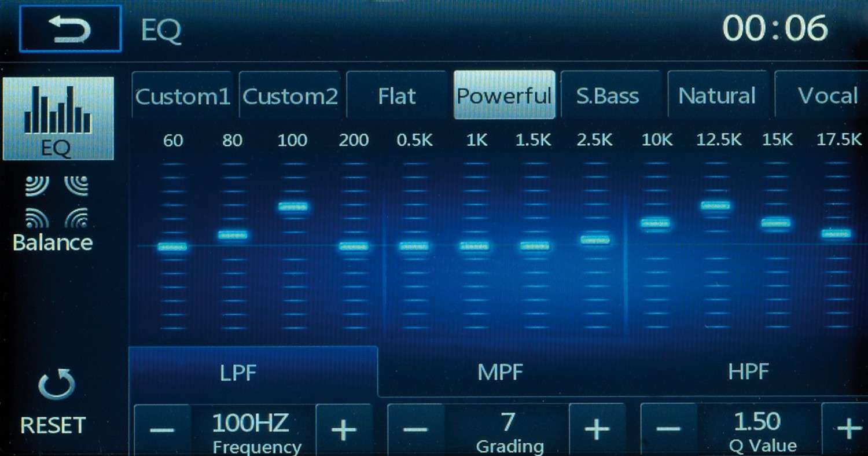This screenshot has width=868, height=456.
Task: Increase the Q Value with the plus button
Action: (846, 429)
